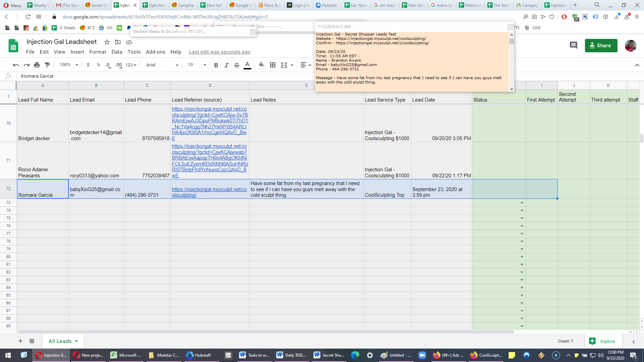This screenshot has height=362, width=644.
Task: Toggle bold formatting
Action: tap(216, 65)
